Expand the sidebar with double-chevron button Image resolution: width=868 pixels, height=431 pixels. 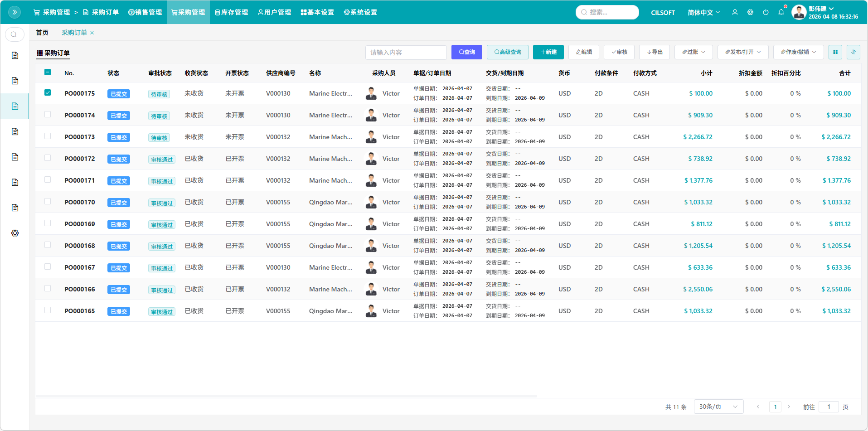coord(15,12)
